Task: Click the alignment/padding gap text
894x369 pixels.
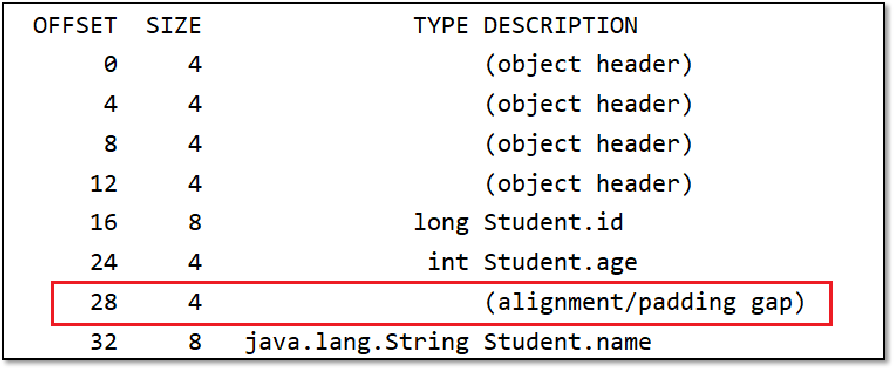Action: (x=644, y=303)
